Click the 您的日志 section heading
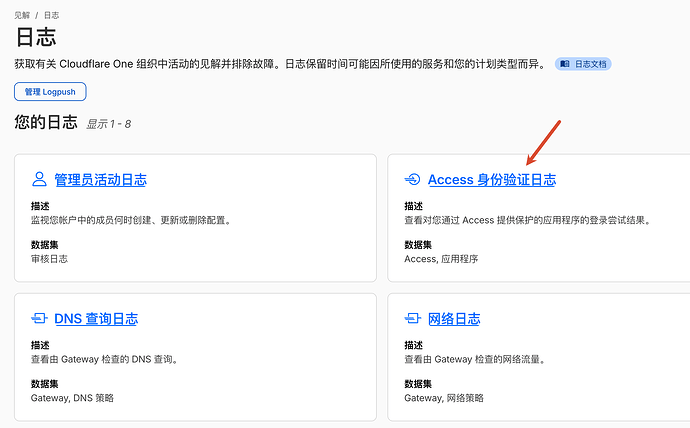 tap(46, 122)
